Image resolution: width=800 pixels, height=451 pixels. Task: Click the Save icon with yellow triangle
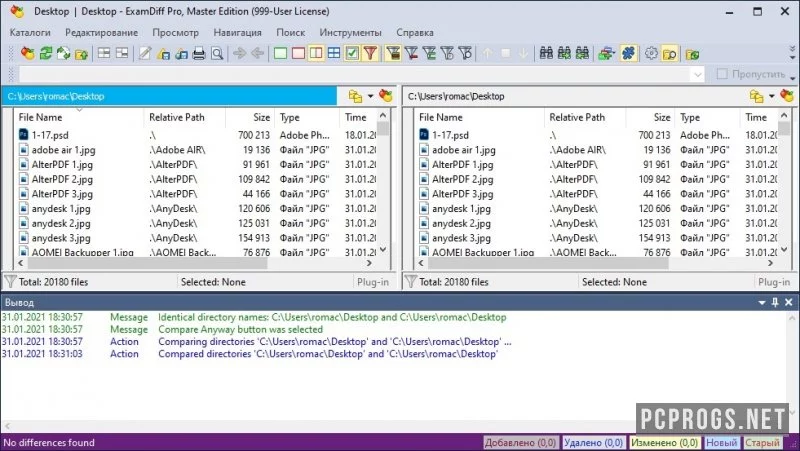pos(163,54)
